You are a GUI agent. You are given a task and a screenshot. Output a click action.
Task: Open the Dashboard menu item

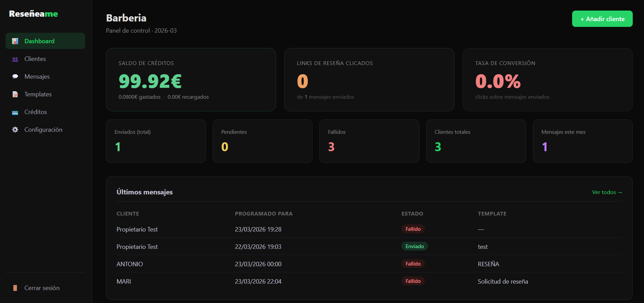pyautogui.click(x=45, y=41)
